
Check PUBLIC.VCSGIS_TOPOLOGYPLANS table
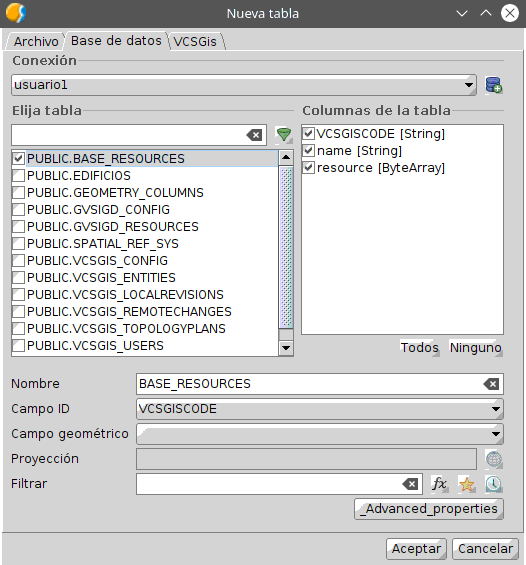pos(18,328)
